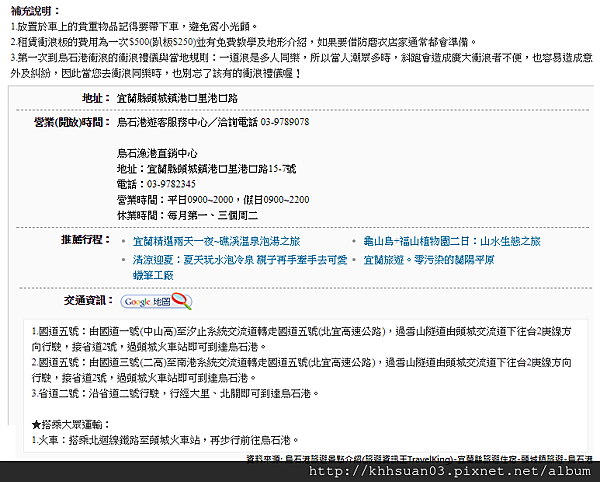Click the 蠟筆工廠 link text
600x482 pixels.
click(x=153, y=275)
